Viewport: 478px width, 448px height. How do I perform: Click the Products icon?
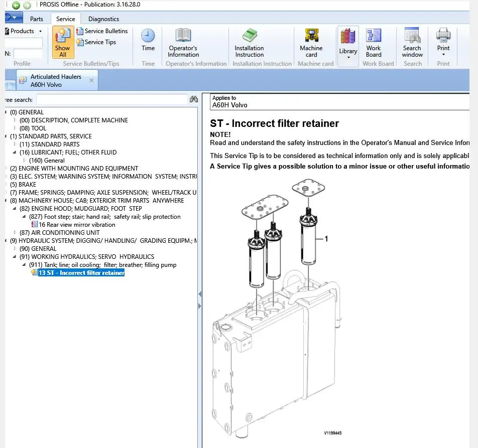(x=7, y=31)
